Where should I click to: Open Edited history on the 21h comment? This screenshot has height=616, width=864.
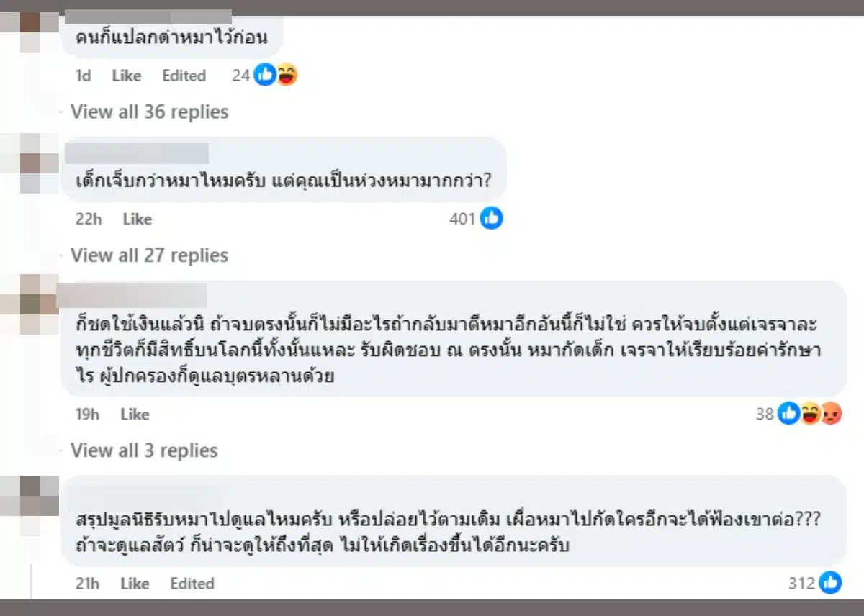(x=192, y=584)
